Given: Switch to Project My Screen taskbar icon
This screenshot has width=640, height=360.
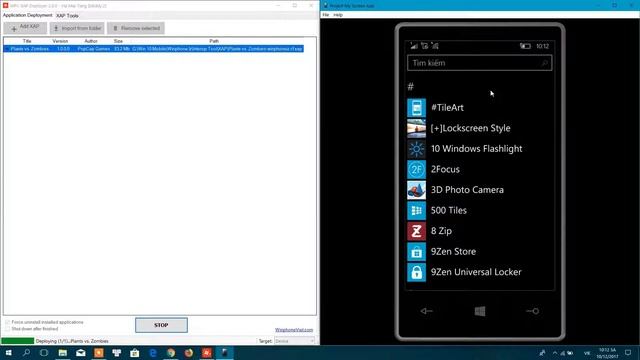Looking at the screenshot, I should pos(224,353).
